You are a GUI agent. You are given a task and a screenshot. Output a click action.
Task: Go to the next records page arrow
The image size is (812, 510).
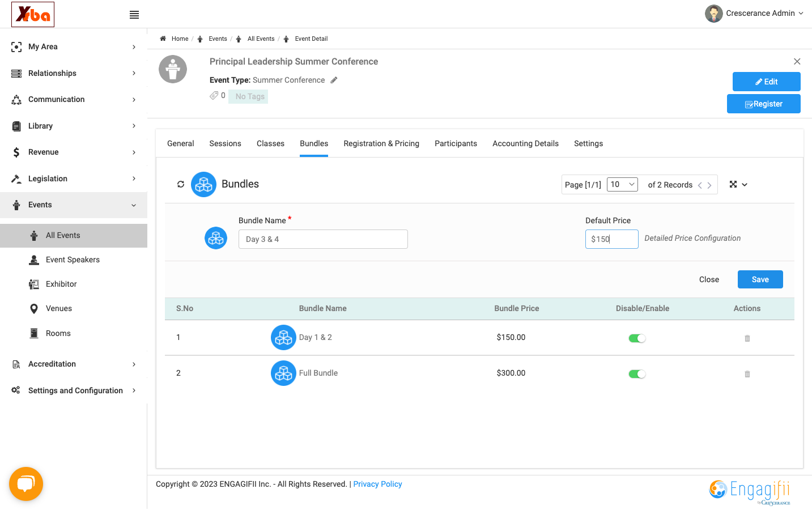tap(709, 185)
